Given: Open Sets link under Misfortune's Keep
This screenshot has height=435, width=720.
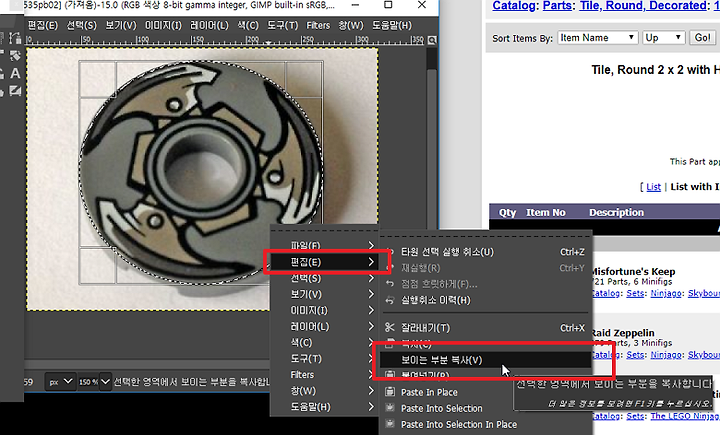Looking at the screenshot, I should [635, 293].
